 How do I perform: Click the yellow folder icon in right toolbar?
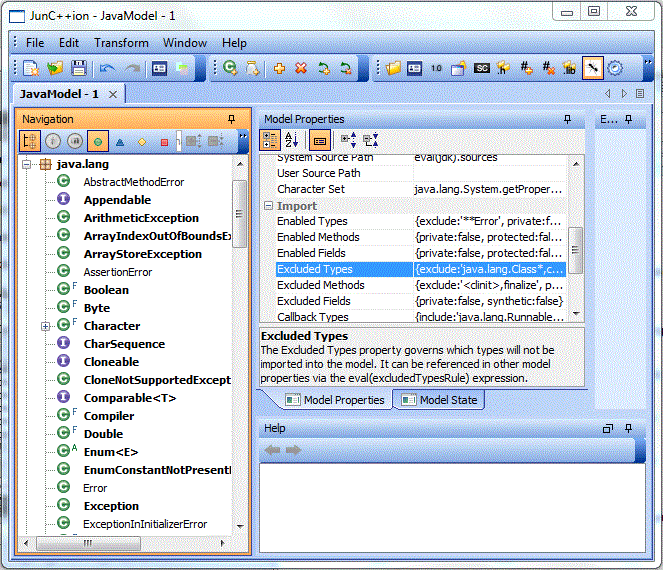point(393,68)
